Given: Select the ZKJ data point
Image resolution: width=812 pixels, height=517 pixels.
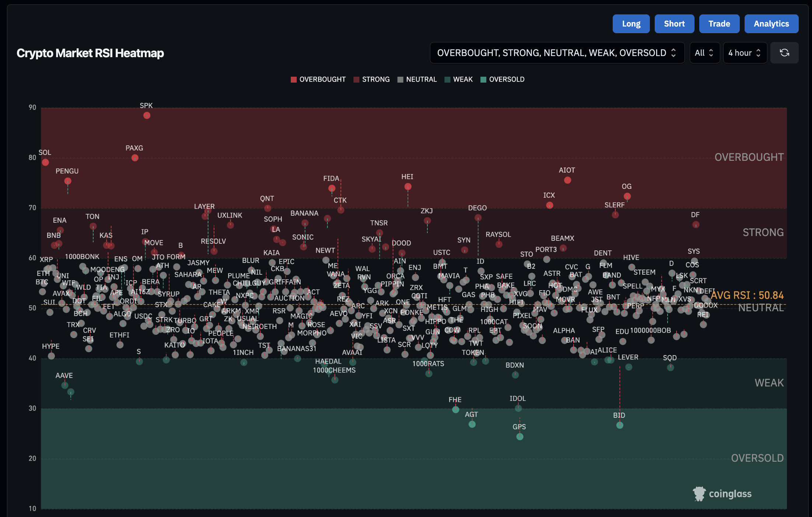Looking at the screenshot, I should [x=427, y=221].
